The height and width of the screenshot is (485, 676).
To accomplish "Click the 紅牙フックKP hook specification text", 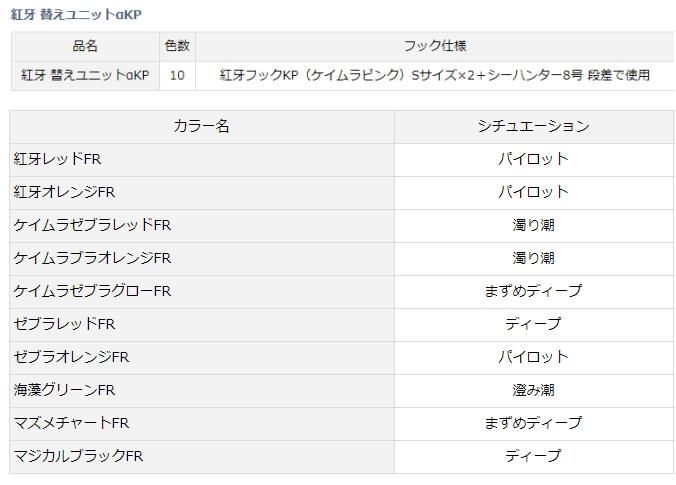I will click(x=434, y=75).
